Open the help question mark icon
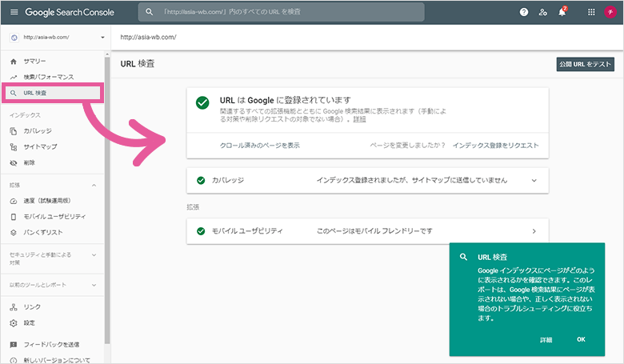Image resolution: width=624 pixels, height=364 pixels. click(524, 12)
